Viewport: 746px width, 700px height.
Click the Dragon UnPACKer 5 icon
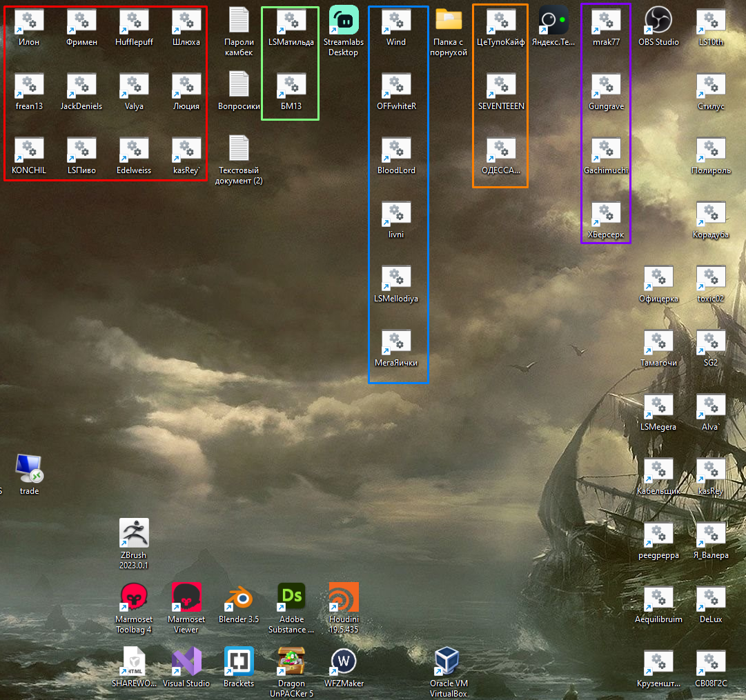tap(291, 661)
